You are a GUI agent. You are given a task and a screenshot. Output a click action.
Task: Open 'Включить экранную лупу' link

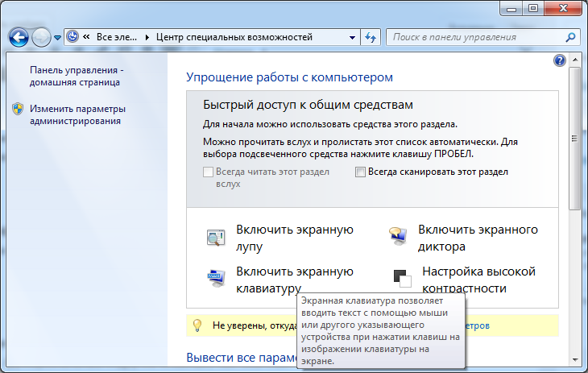coord(294,238)
